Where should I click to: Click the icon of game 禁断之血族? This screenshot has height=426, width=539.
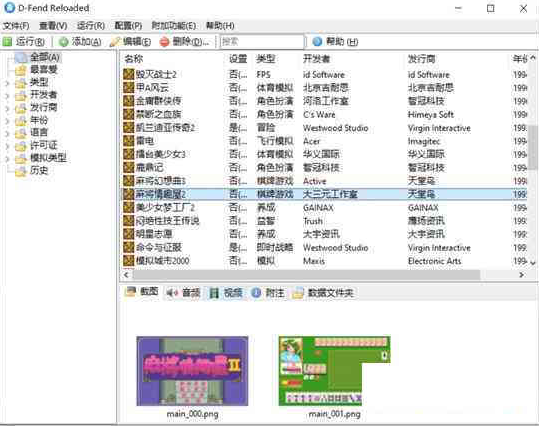tap(129, 114)
